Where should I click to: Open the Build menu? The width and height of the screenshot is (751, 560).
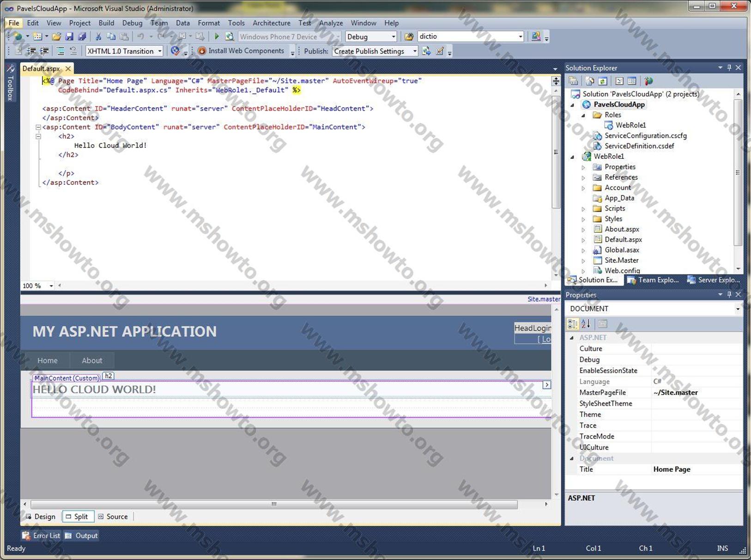(106, 23)
